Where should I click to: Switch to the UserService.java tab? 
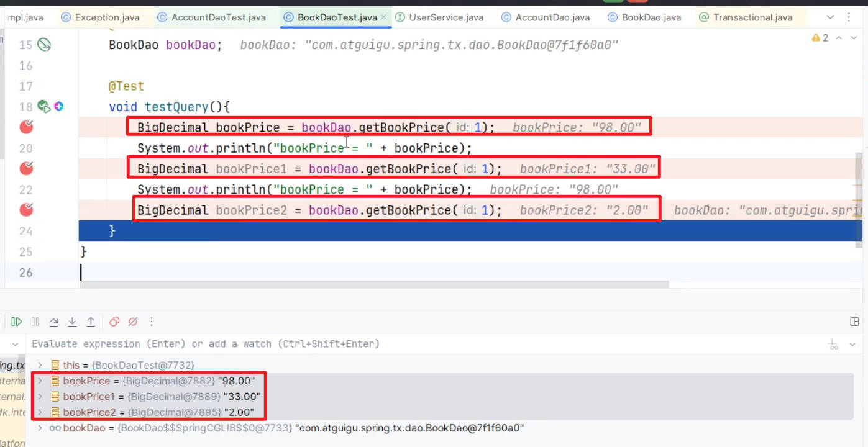click(x=439, y=17)
